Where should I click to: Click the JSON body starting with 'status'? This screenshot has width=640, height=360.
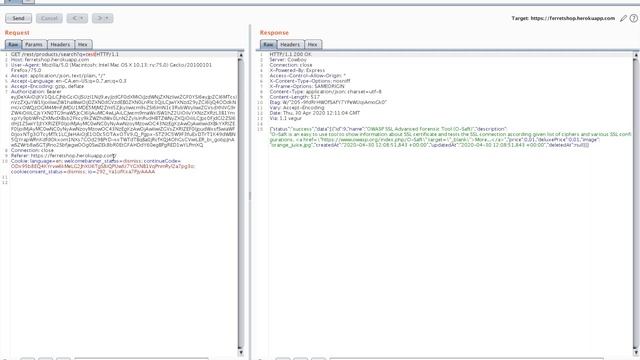[x=450, y=137]
